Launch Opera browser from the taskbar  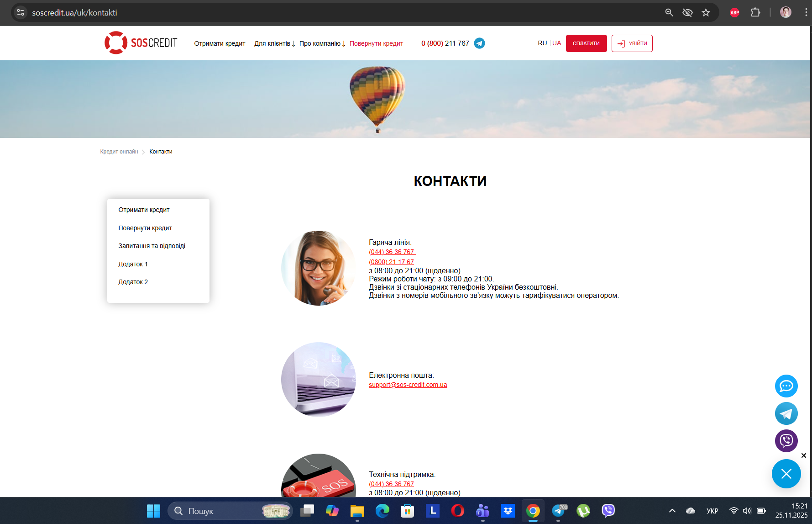click(x=458, y=511)
